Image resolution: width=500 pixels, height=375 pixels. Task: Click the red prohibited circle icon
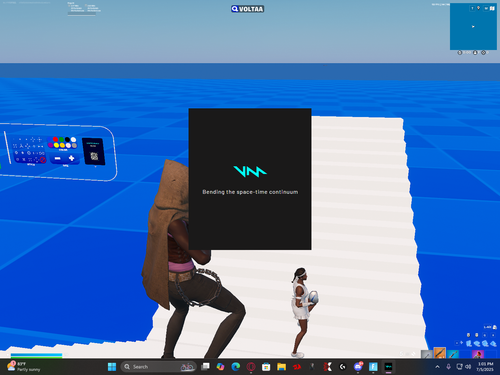coord(43,160)
